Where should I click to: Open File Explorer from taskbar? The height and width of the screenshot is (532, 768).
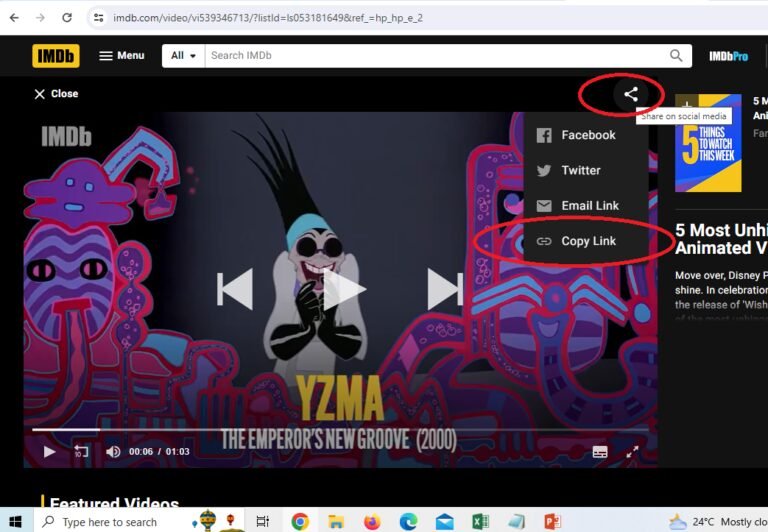coord(336,522)
